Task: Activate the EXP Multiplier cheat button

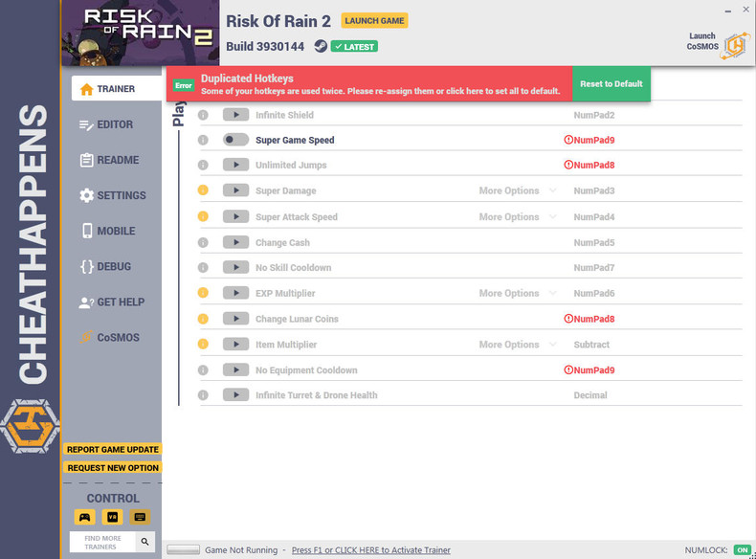Action: [235, 293]
